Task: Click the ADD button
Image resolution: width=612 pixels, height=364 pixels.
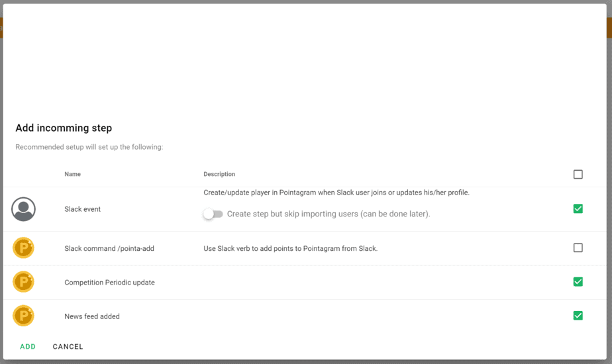Action: click(x=28, y=346)
